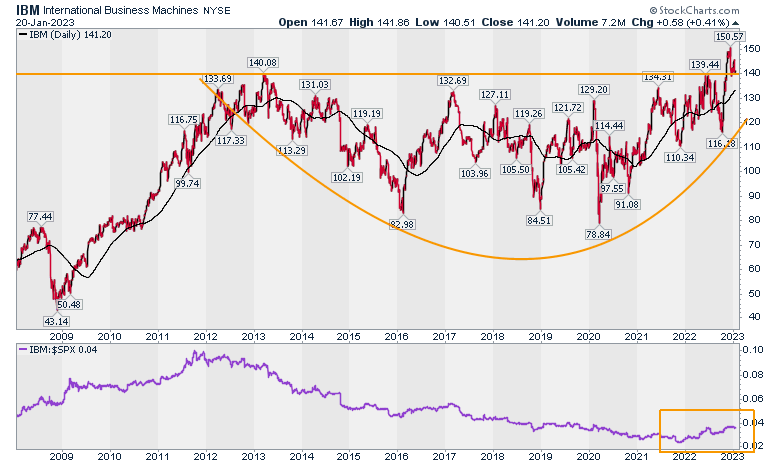This screenshot has height=465, width=780.
Task: Click the 119.26 price label
Action: point(528,114)
